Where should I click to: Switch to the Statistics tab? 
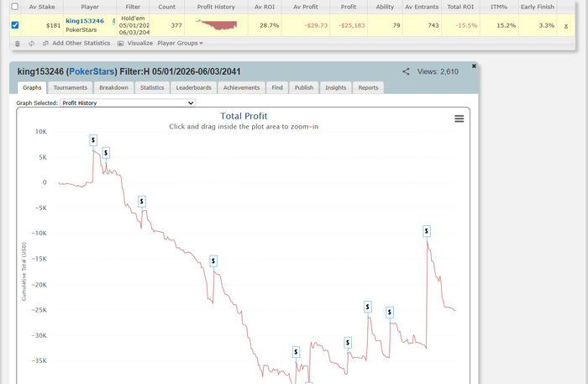[152, 87]
